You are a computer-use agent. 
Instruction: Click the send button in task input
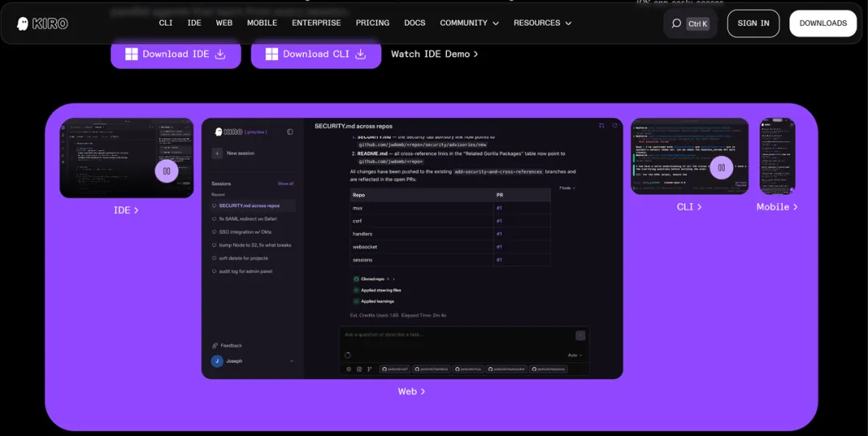click(x=580, y=336)
